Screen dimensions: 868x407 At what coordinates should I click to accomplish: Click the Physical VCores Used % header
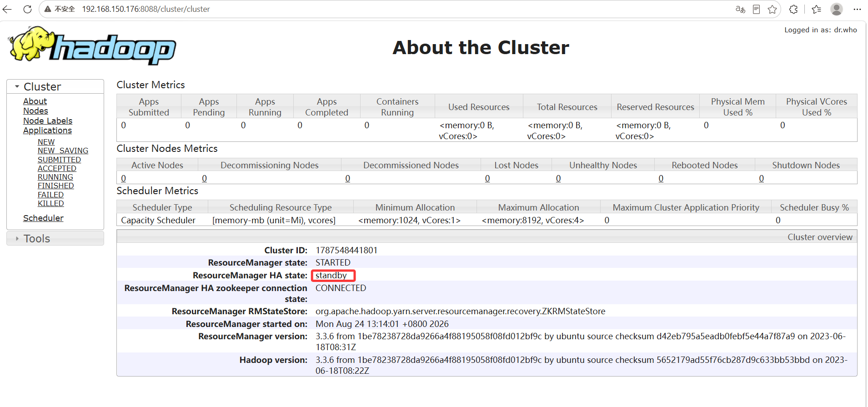click(817, 107)
